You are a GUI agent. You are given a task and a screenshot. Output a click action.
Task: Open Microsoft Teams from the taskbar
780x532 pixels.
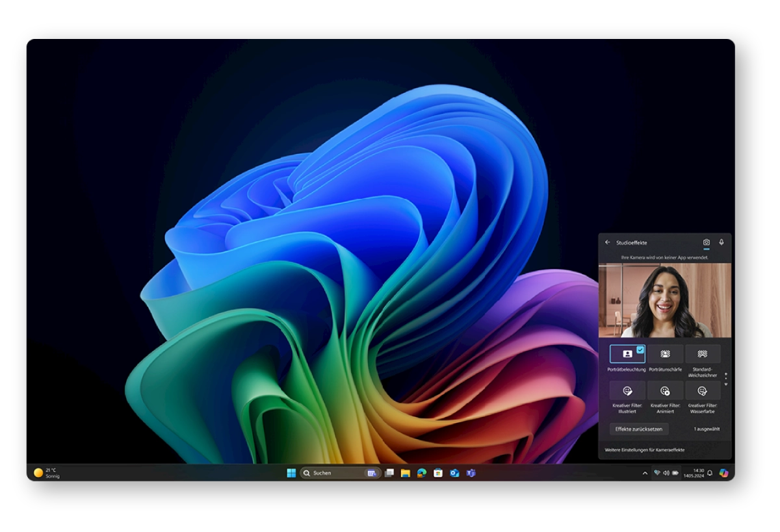471,473
